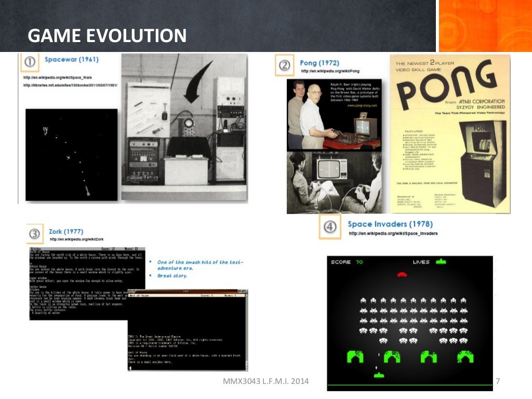Screen dimensions: 532x399
Task: Open the libraries.mit.edu 150books link
Action: (70, 85)
